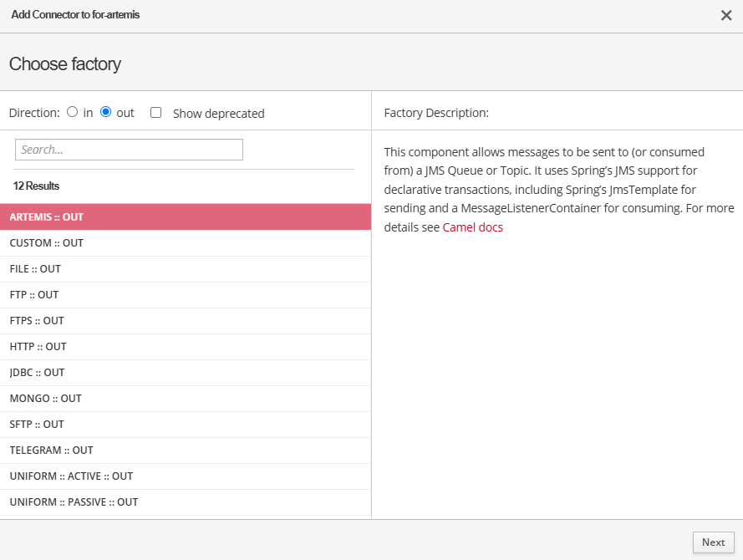Enable the Show deprecated checkbox
Viewport: 743px width, 560px height.
(x=155, y=113)
